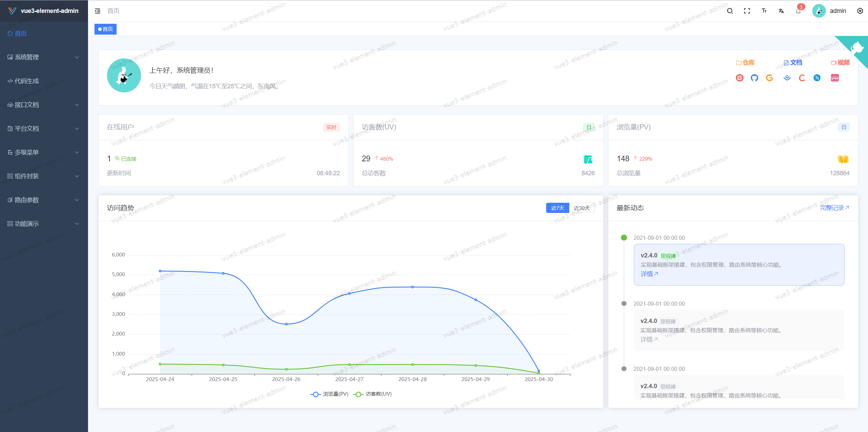868x432 pixels.
Task: Open notifications via the bell icon
Action: 798,11
